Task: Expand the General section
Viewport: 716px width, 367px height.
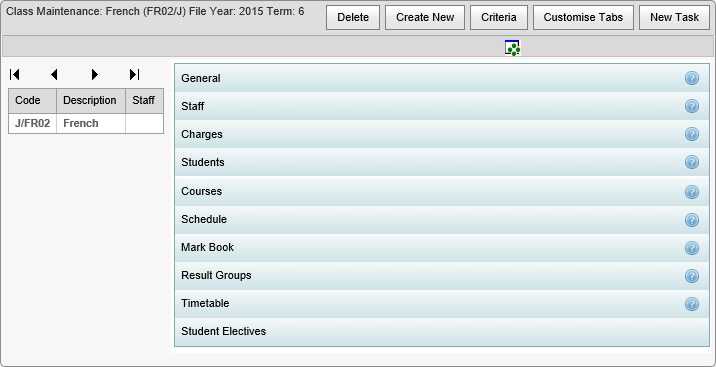Action: [442, 78]
